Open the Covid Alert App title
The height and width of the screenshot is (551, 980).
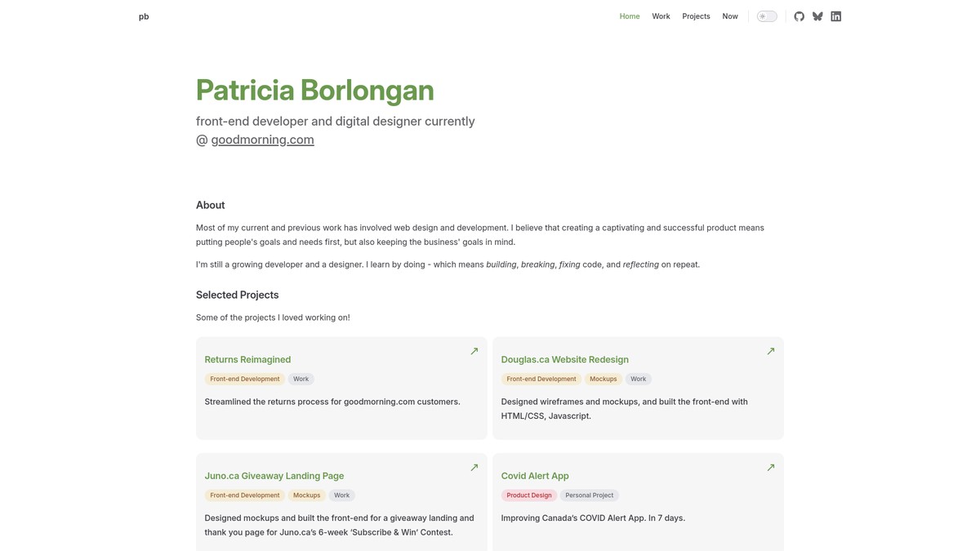click(x=535, y=476)
